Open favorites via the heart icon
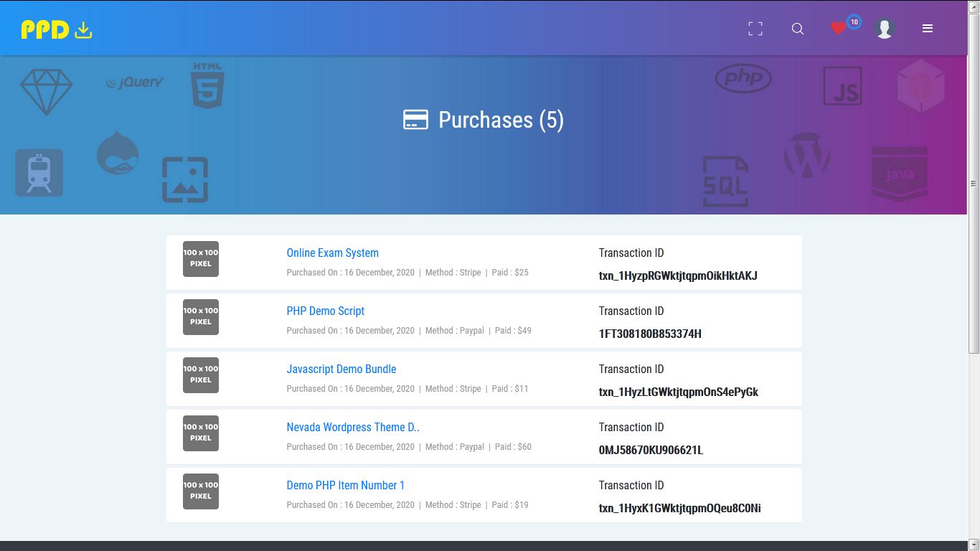 837,28
